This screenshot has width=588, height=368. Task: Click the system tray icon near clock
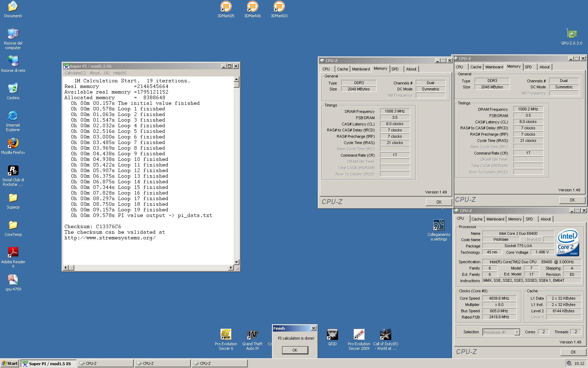click(x=569, y=363)
